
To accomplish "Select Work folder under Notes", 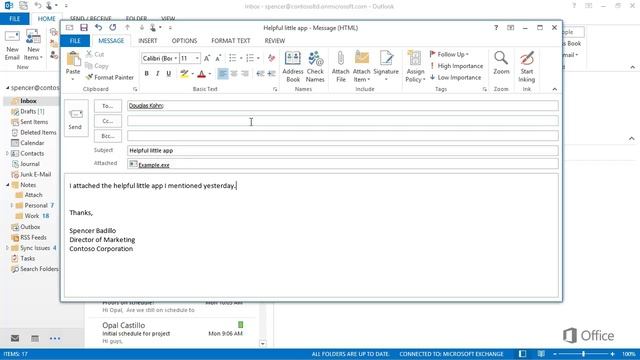I will coord(32,216).
